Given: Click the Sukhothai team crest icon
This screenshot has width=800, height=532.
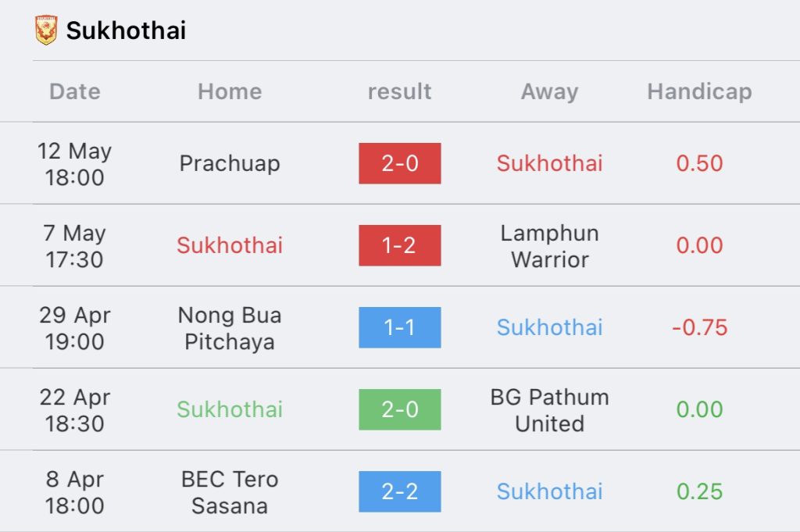Looking at the screenshot, I should tap(46, 30).
